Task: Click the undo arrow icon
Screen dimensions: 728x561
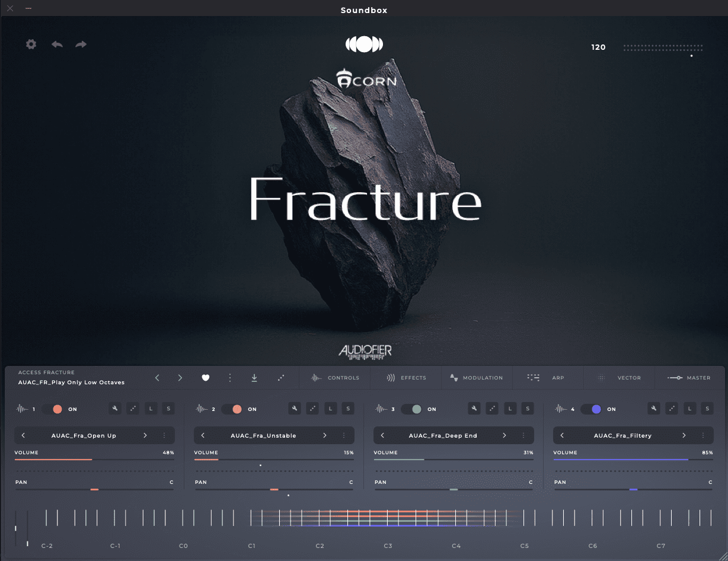Action: pos(57,44)
